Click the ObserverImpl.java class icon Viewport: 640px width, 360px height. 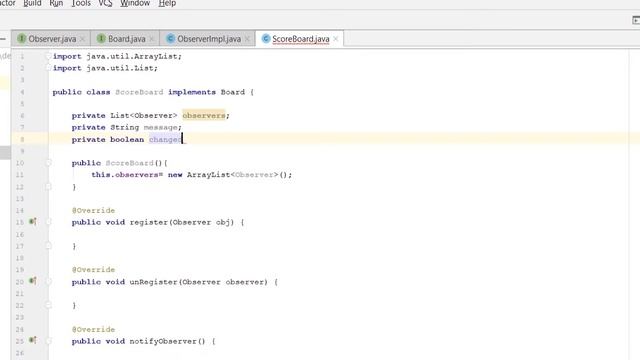[171, 39]
